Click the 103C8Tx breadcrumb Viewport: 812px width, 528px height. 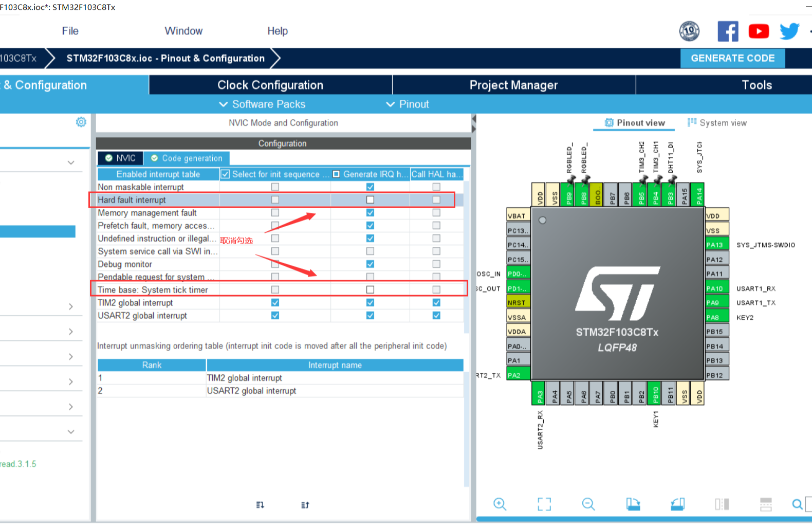(19, 58)
